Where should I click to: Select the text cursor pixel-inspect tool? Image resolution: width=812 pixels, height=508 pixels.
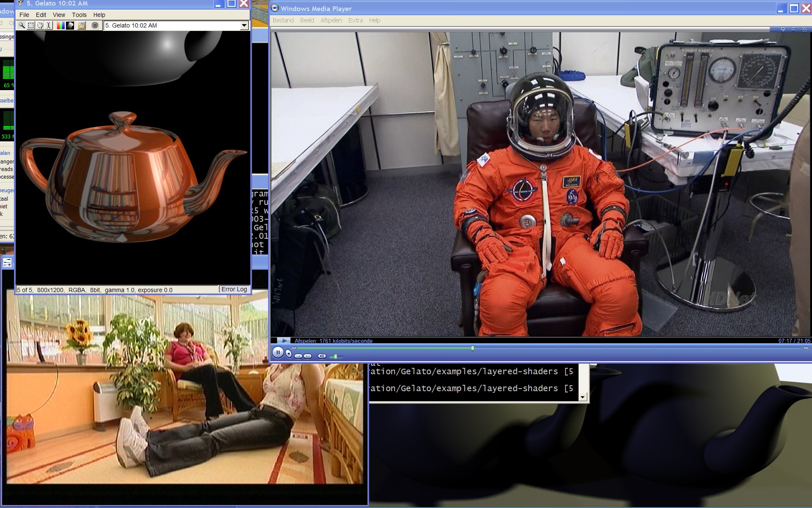49,25
